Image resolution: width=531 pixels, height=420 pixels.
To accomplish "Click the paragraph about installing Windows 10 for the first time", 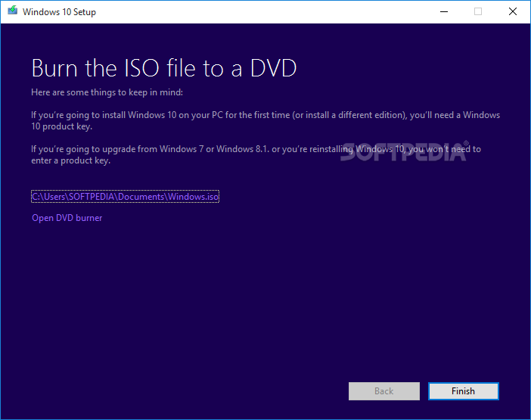I will coord(265,120).
